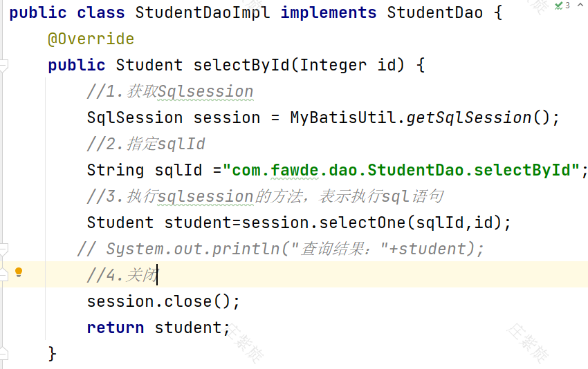Click the sqlId variable declaration
588x369 pixels.
[x=178, y=171]
